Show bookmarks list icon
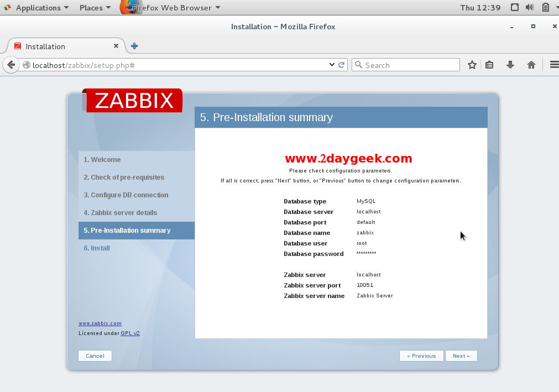The width and height of the screenshot is (559, 392). pyautogui.click(x=489, y=65)
